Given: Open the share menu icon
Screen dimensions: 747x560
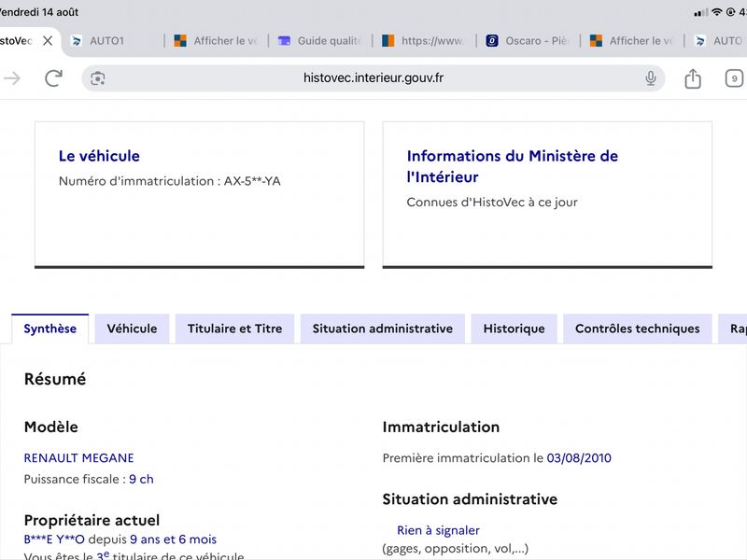Looking at the screenshot, I should (693, 78).
